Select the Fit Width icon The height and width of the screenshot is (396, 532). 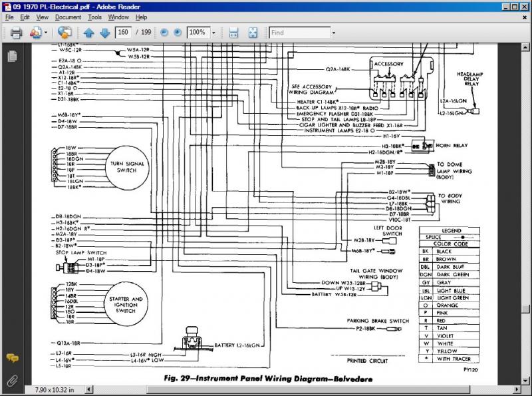click(x=233, y=33)
